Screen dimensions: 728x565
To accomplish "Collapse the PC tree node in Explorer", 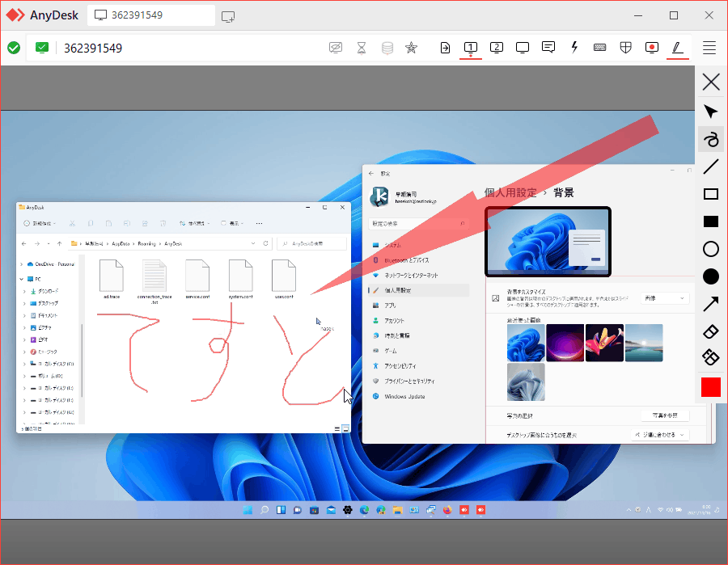I will pyautogui.click(x=21, y=279).
